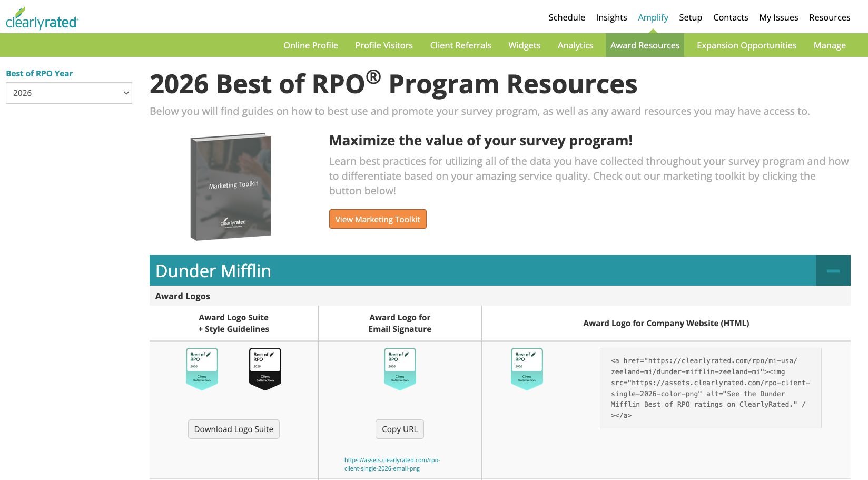
Task: Switch to the Widgets tab
Action: click(x=524, y=45)
